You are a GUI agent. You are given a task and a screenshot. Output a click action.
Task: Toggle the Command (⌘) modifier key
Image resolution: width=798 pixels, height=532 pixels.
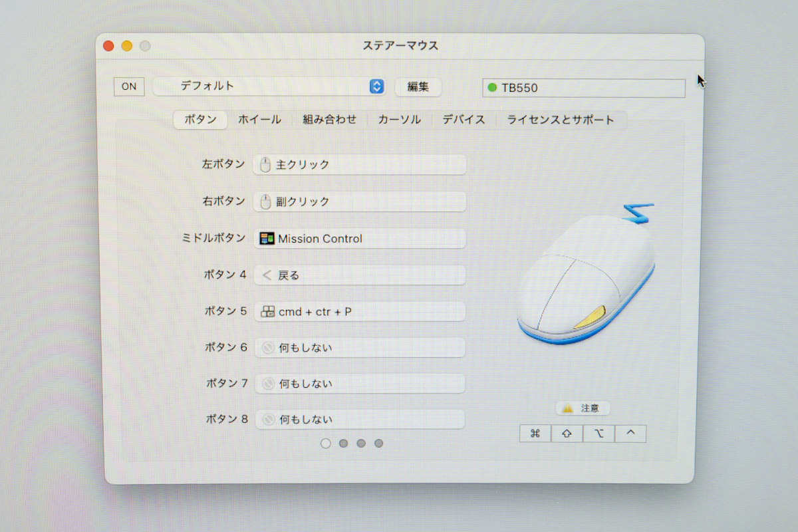pyautogui.click(x=535, y=433)
